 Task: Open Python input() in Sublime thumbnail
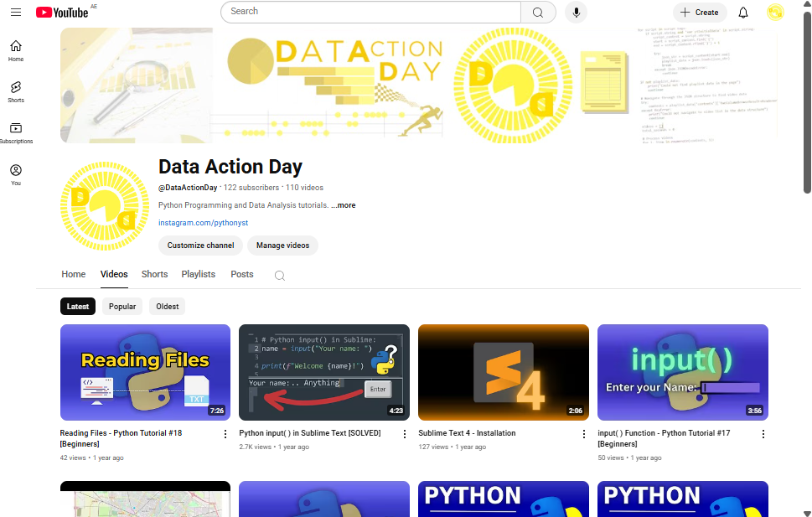(324, 373)
